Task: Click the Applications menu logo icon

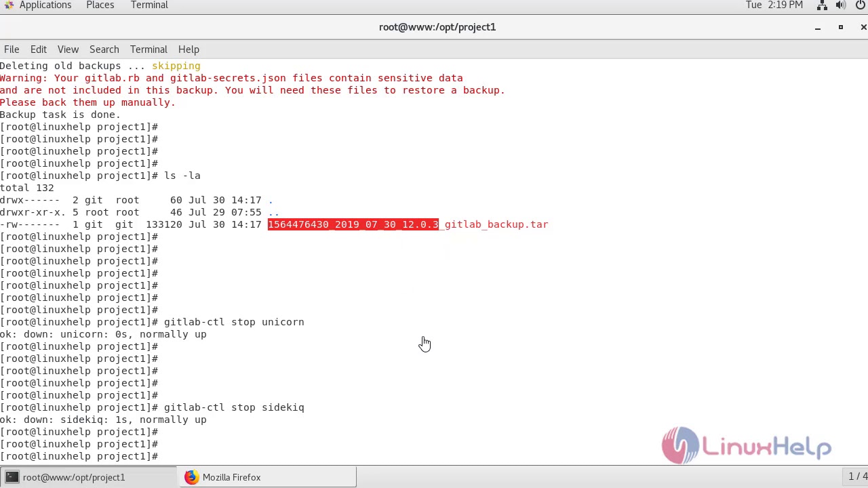Action: pos(9,5)
